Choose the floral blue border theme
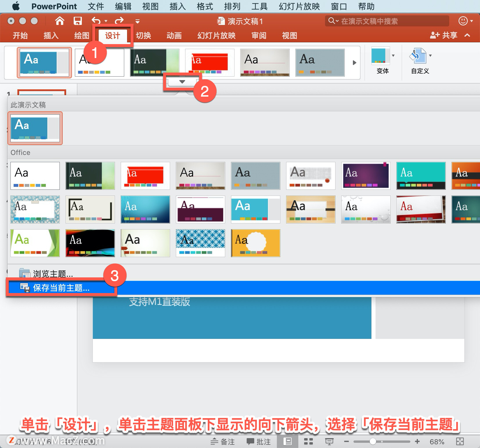Viewport: 480px width, 448px height. [35, 209]
